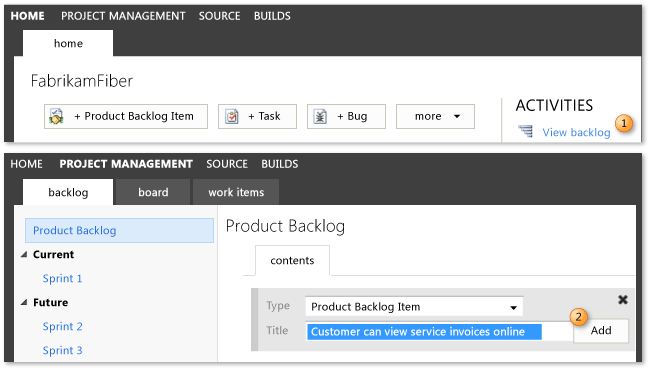This screenshot has width=650, height=370.
Task: Open SOURCE in the lower navigation bar
Action: tap(227, 164)
